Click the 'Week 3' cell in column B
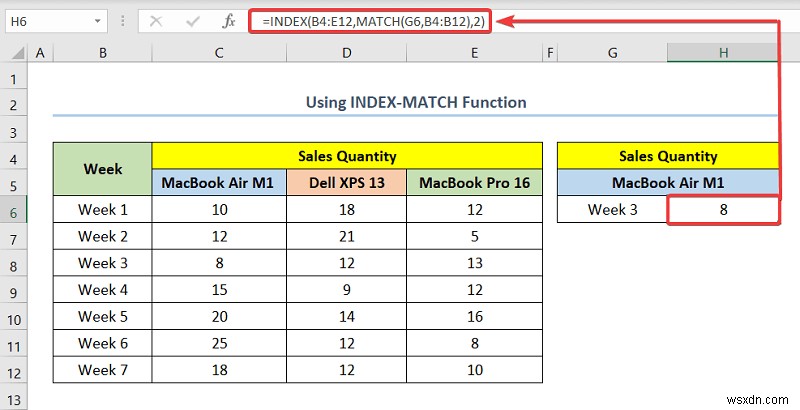 tap(102, 263)
